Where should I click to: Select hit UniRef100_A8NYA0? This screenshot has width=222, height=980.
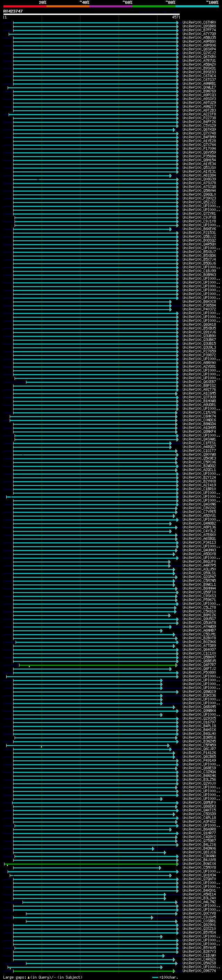click(199, 363)
